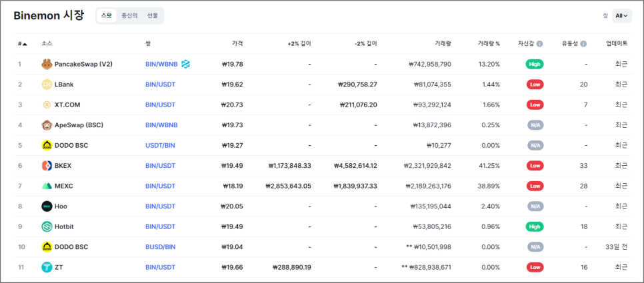Switch to the 선물 tab
The width and height of the screenshot is (644, 283).
click(153, 16)
